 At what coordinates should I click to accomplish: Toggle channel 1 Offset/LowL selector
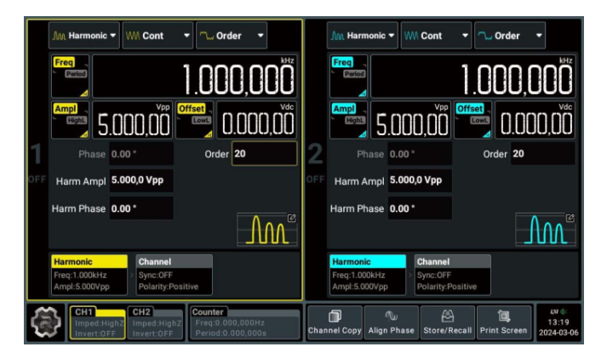(x=194, y=120)
